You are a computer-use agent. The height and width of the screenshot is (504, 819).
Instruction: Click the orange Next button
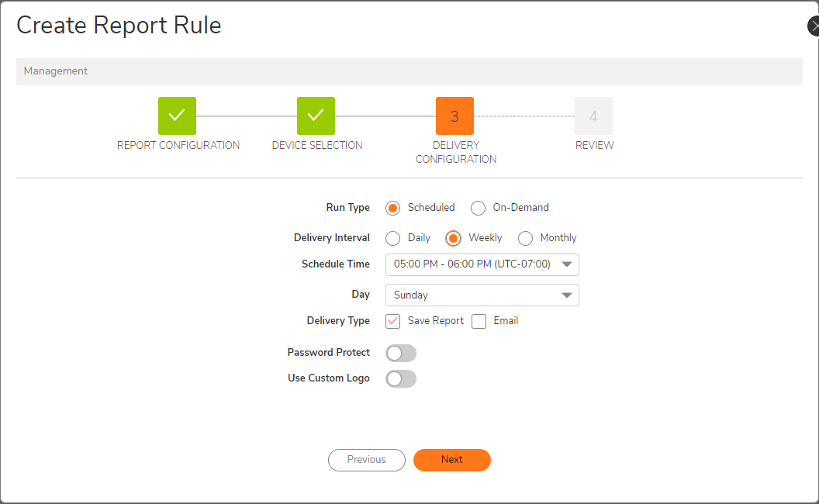coord(452,460)
